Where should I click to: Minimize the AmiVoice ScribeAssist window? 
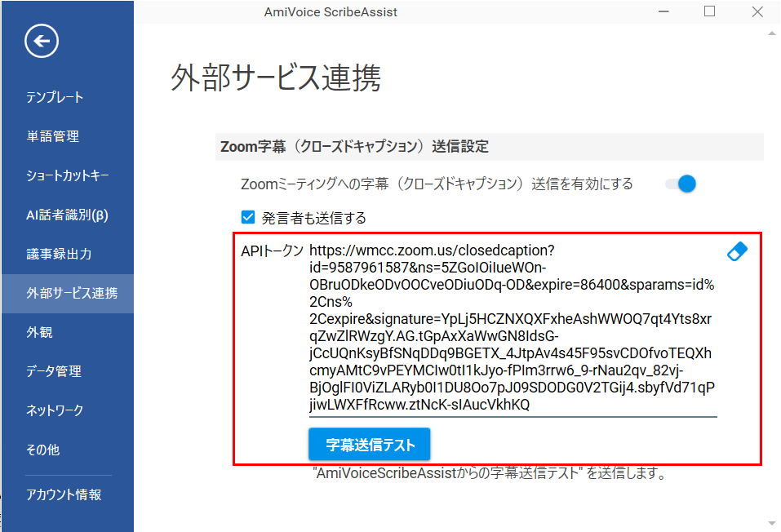[x=663, y=12]
